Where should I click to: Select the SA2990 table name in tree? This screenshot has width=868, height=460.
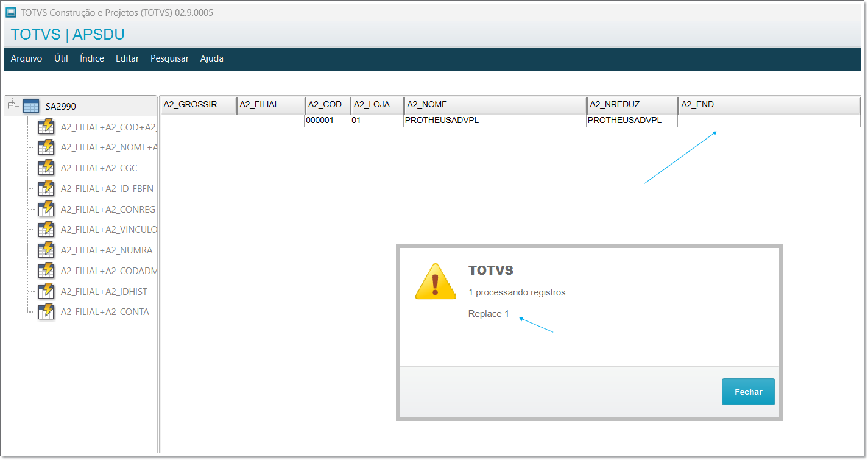[60, 107]
